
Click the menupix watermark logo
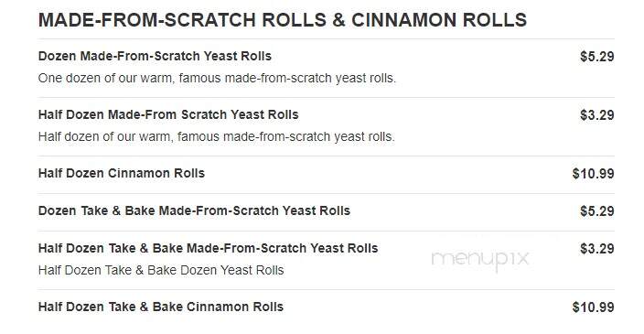click(x=480, y=260)
